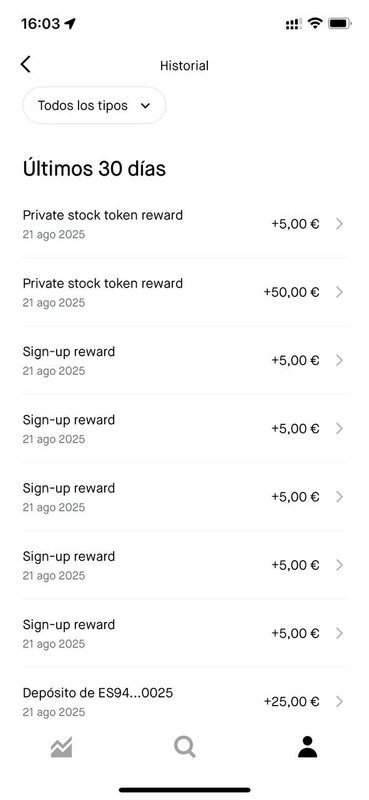Open the search magnifier icon in bottom bar

184,747
